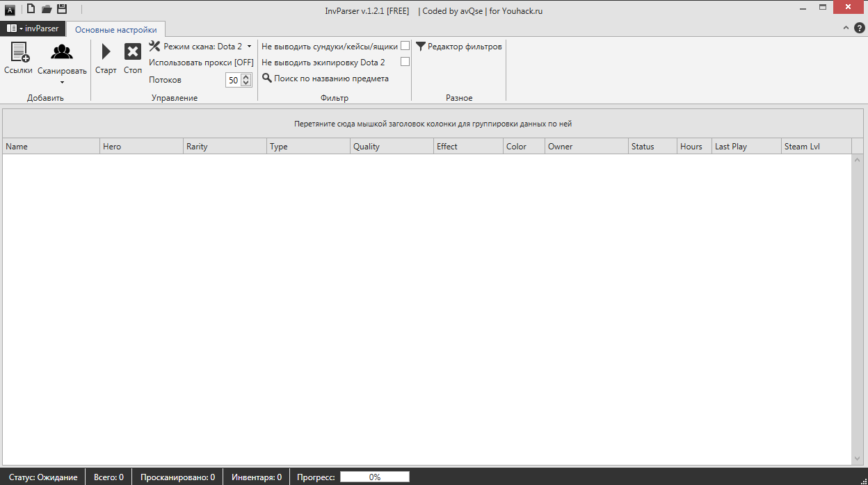The width and height of the screenshot is (868, 485).
Task: Collapse the ribbon with chevron icon
Action: [846, 28]
